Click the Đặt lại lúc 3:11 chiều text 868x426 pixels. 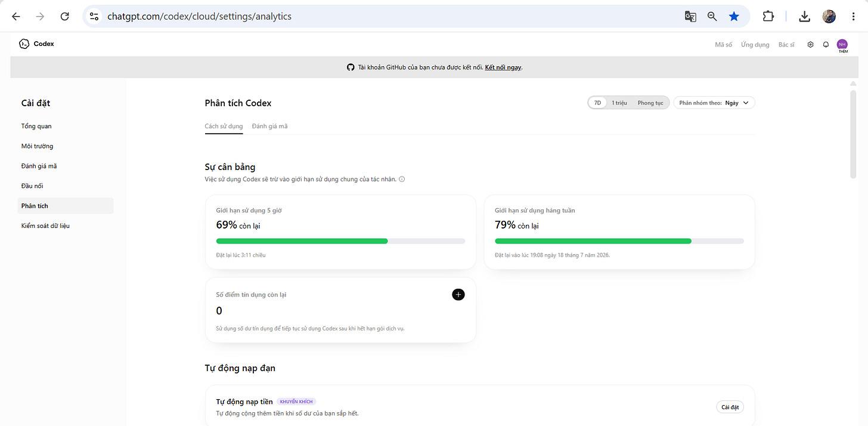point(240,255)
